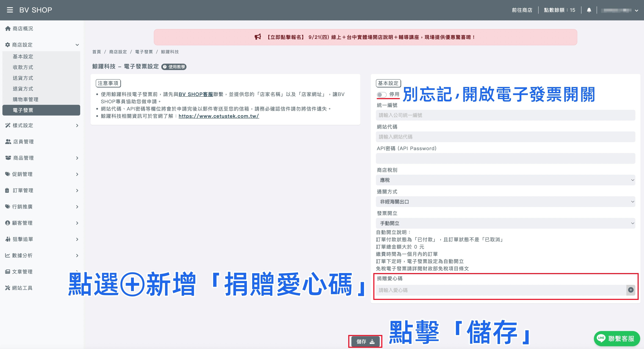Screen dimensions: 644x349
Task: Click the gear icon beside 商店設定
Action: 8,45
